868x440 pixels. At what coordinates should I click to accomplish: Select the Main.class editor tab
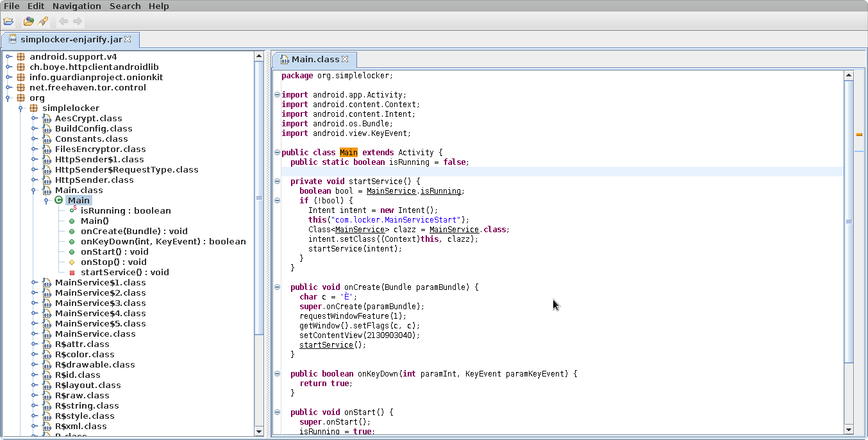click(315, 59)
